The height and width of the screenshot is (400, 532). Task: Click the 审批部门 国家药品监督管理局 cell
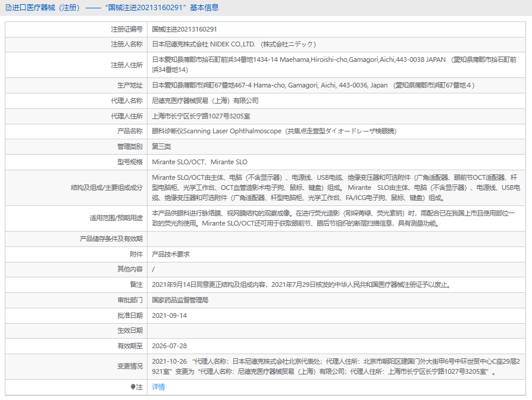(336, 300)
